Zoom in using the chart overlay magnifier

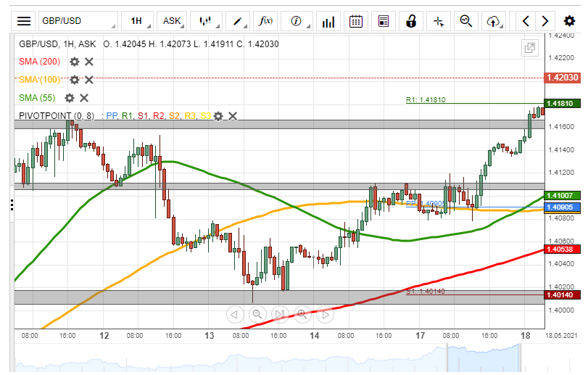point(302,314)
